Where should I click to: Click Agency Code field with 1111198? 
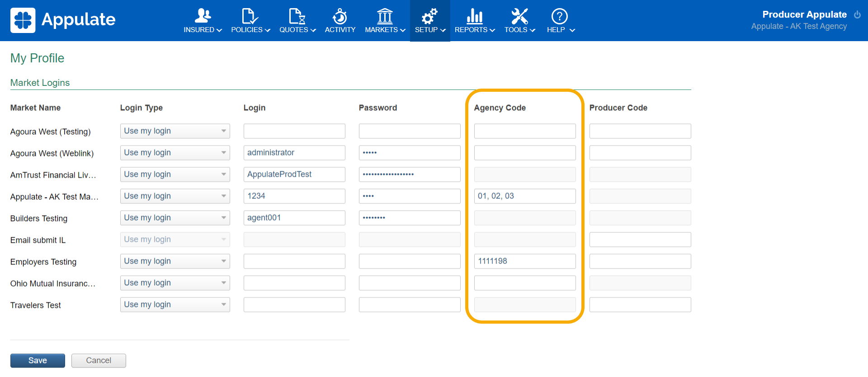click(x=525, y=261)
